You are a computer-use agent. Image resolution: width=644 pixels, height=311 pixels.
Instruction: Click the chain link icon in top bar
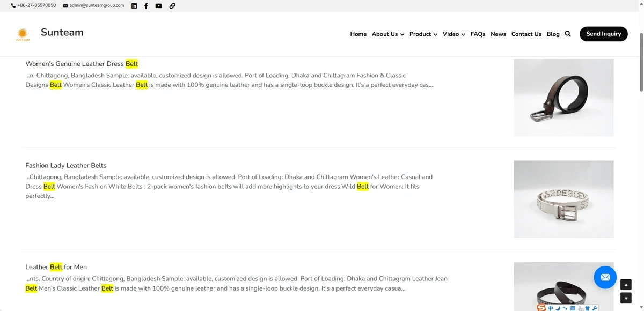172,6
